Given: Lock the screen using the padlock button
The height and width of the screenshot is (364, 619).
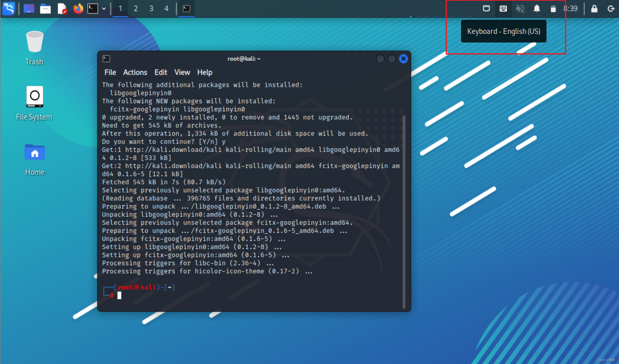Looking at the screenshot, I should click(594, 9).
